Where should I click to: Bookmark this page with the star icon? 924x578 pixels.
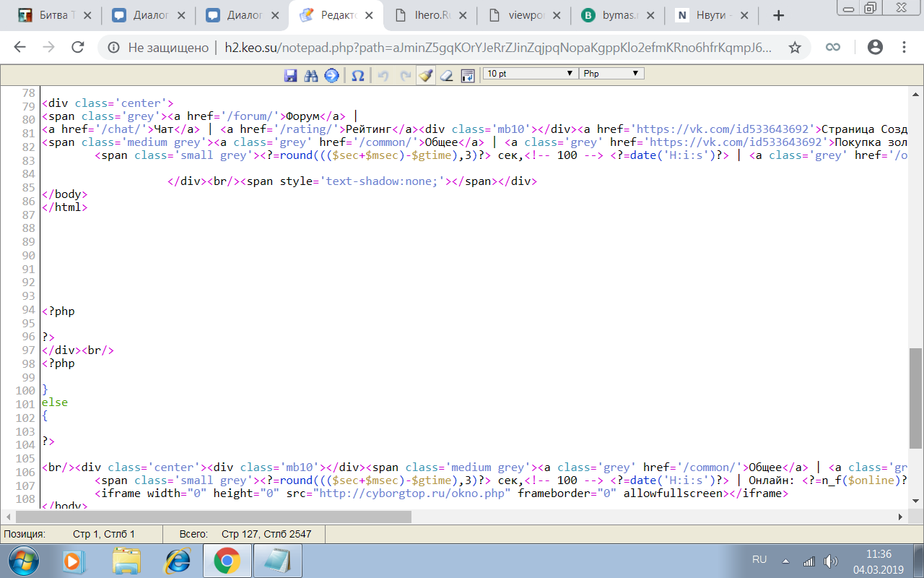795,48
